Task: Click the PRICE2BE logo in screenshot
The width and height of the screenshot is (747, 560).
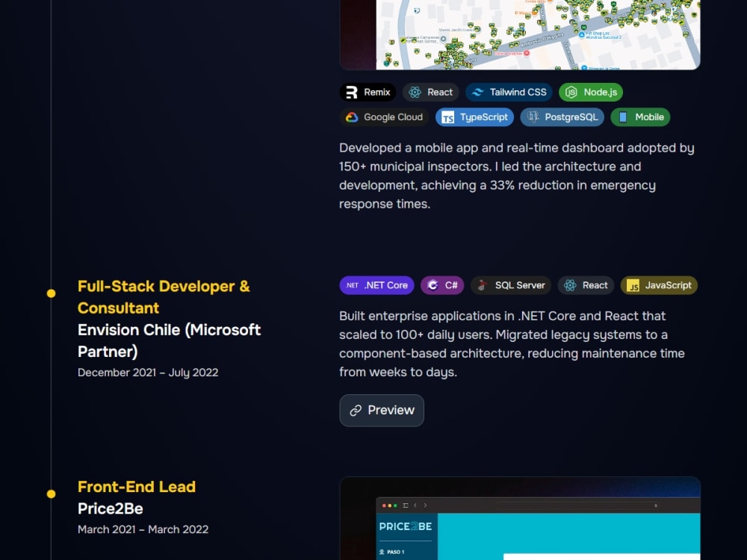Action: (406, 526)
